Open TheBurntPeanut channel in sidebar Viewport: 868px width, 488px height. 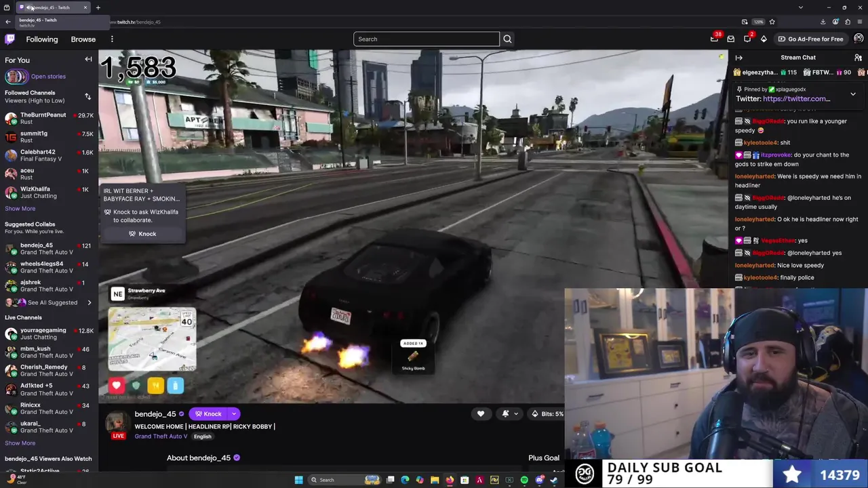coord(49,119)
